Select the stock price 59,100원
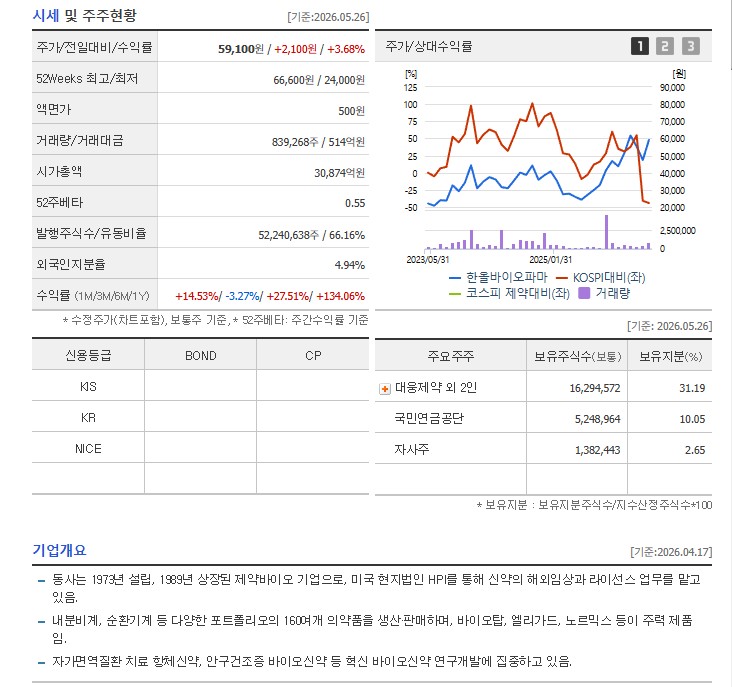 tap(241, 49)
